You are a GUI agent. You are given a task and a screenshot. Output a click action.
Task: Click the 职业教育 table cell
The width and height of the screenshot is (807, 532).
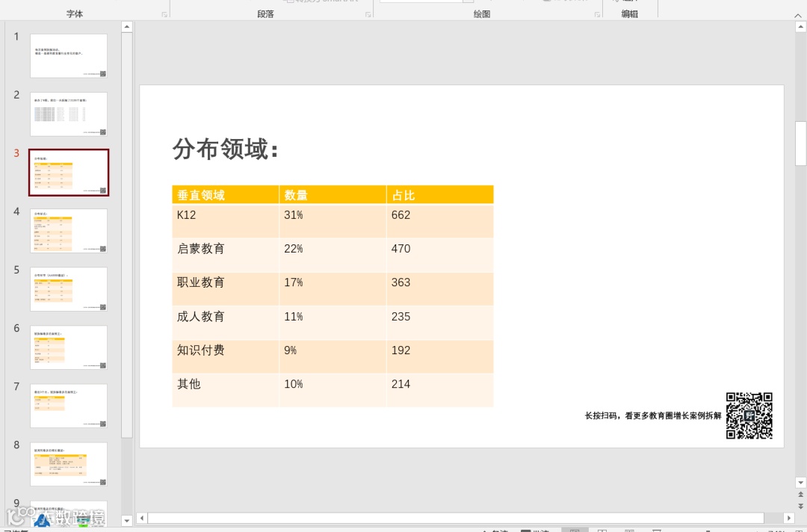pyautogui.click(x=226, y=288)
